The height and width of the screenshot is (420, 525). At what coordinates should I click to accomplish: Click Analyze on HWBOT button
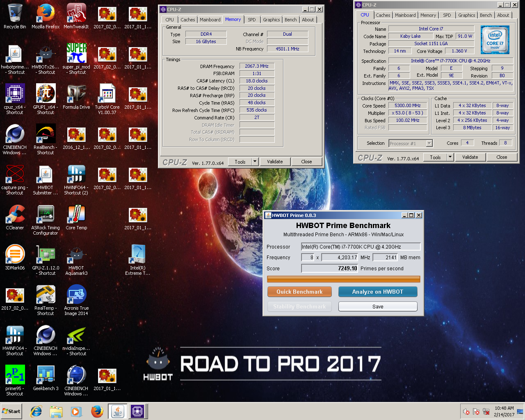pyautogui.click(x=378, y=292)
